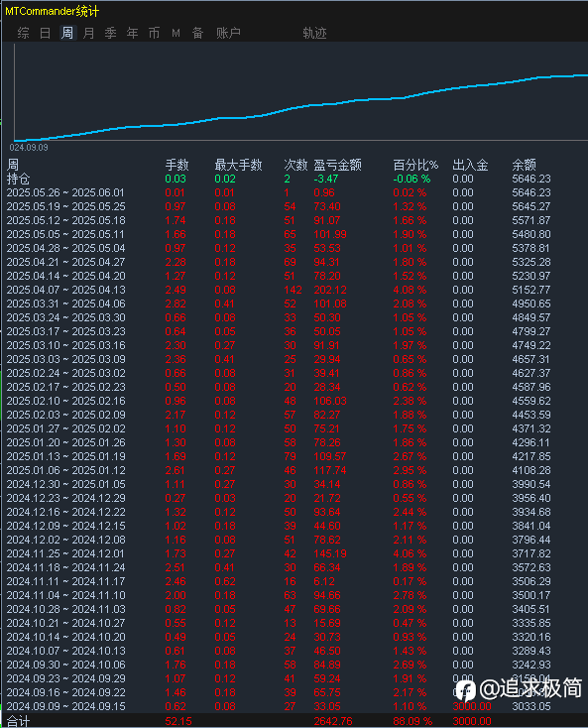Click the 盈亏金额 column header
The height and width of the screenshot is (728, 588).
(337, 165)
